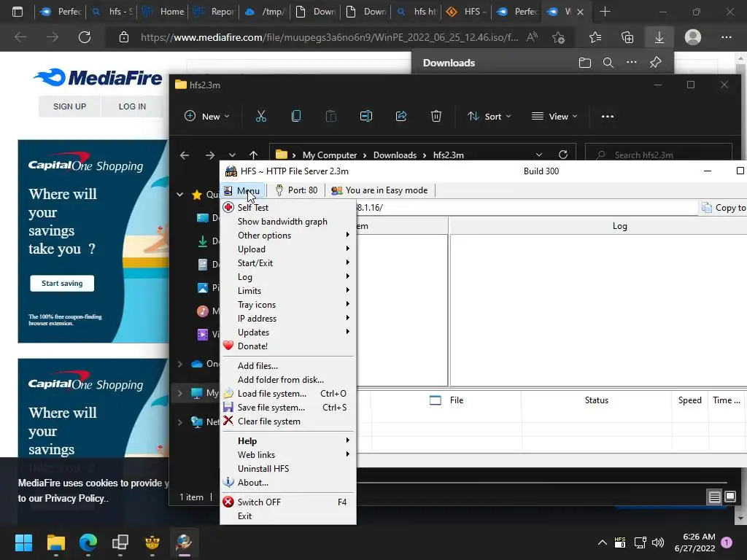Click the Rename icon in Explorer toolbar
The height and width of the screenshot is (560, 747).
tap(366, 116)
